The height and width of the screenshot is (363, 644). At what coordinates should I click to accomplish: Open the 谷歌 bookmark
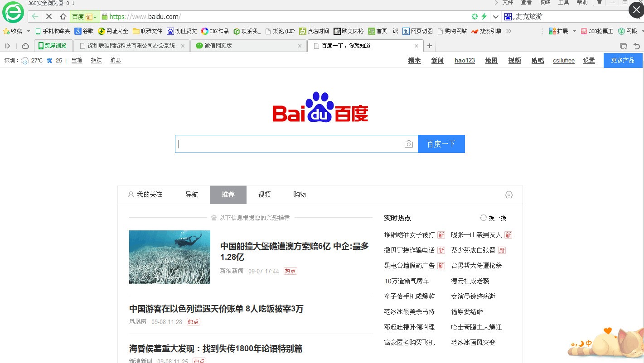[84, 31]
